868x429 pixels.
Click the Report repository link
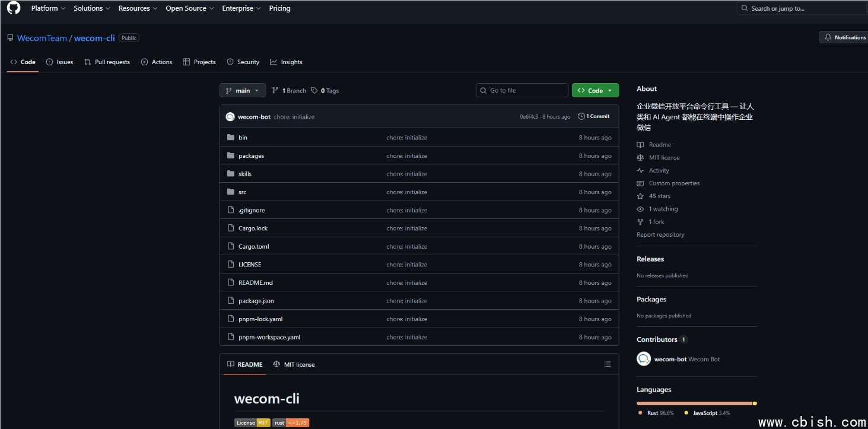click(660, 235)
